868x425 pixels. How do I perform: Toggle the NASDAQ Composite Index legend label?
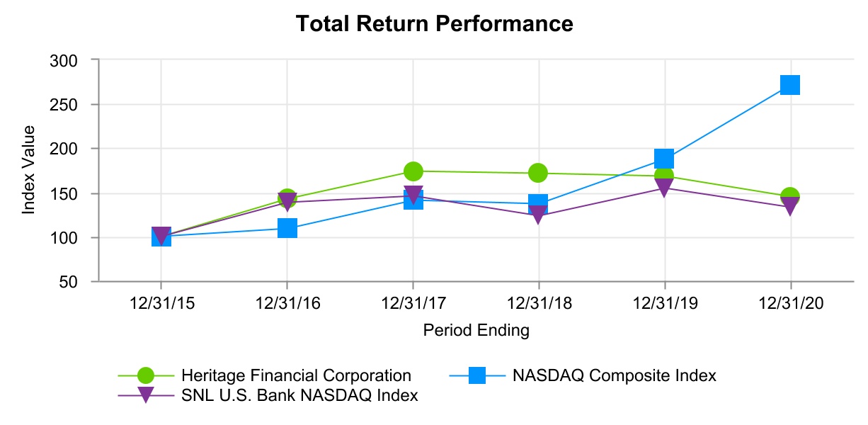(x=614, y=375)
